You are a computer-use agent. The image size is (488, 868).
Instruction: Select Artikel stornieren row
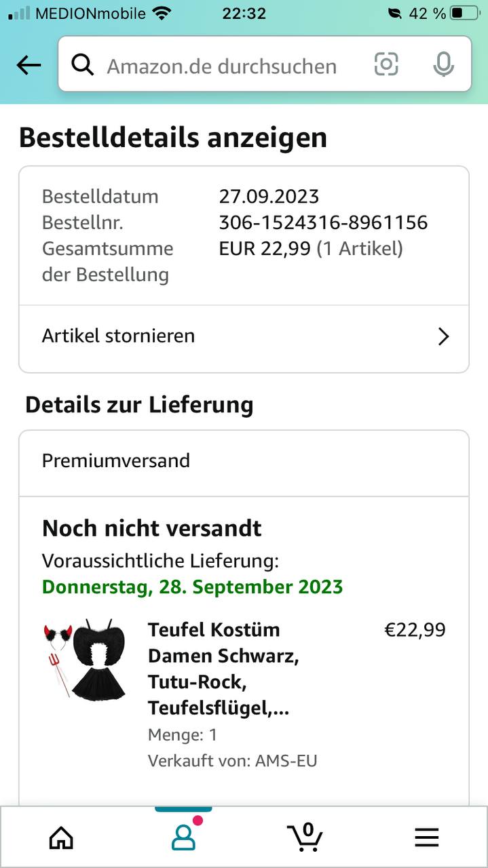pos(244,336)
